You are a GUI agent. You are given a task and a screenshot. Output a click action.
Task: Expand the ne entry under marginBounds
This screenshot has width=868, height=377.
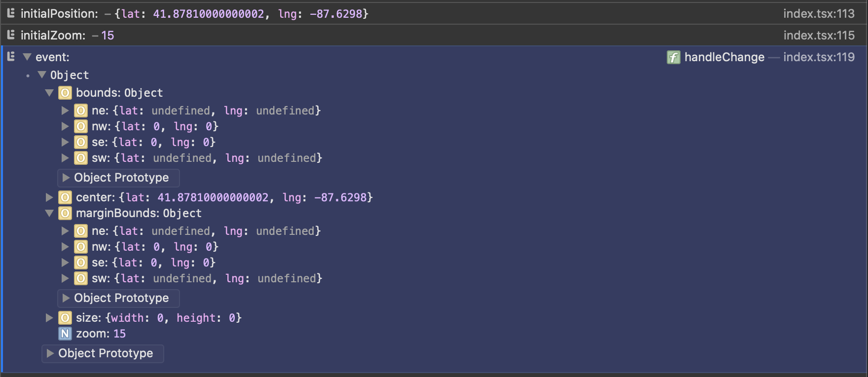coord(65,231)
